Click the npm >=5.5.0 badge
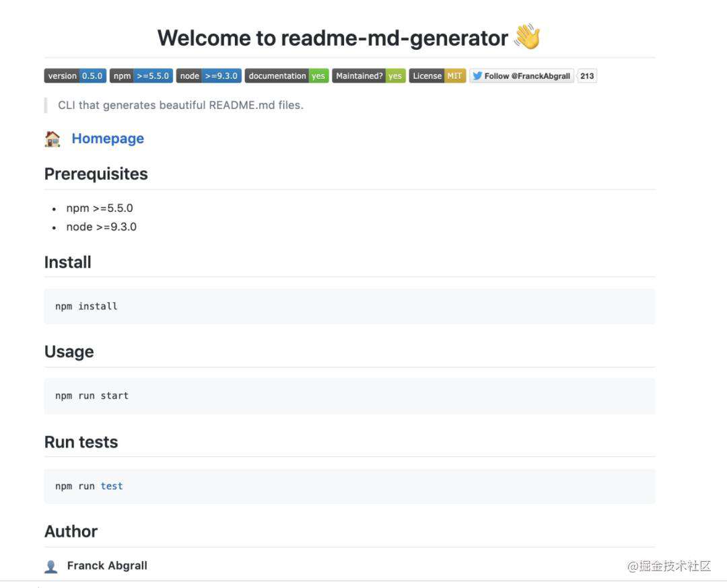 coord(141,76)
